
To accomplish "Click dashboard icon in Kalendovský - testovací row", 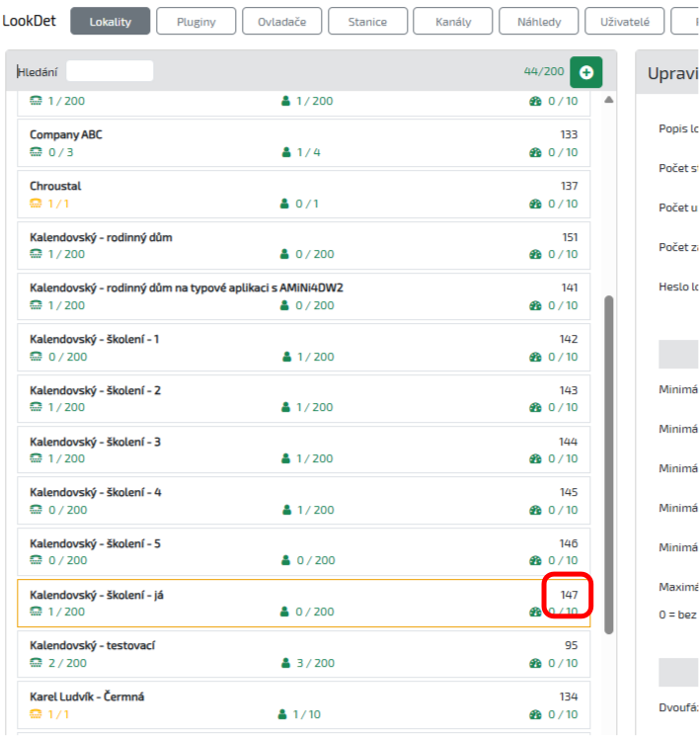I will coord(536,663).
